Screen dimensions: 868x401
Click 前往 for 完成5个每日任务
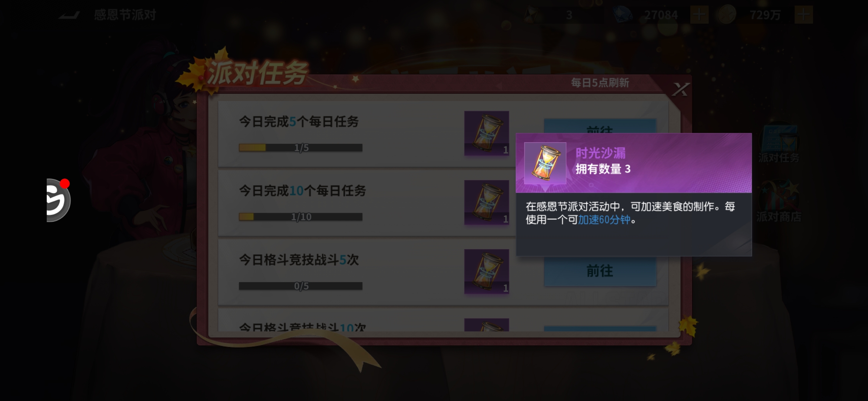point(600,126)
